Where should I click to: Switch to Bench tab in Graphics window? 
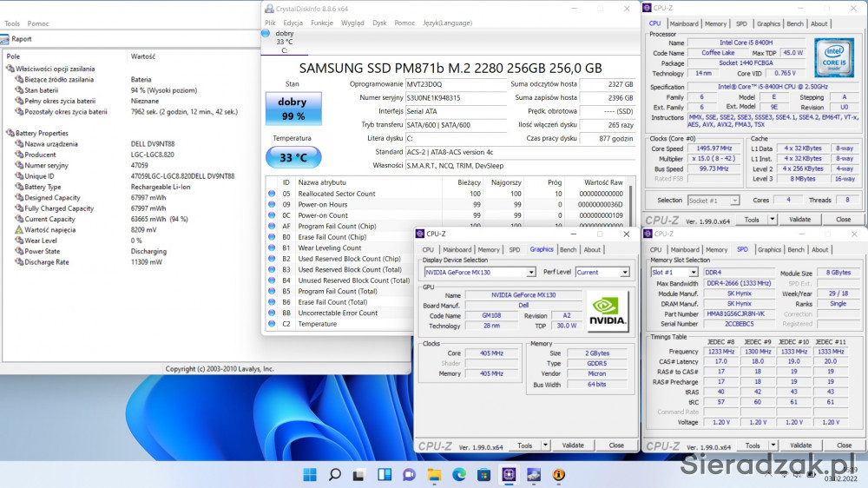[x=568, y=250]
